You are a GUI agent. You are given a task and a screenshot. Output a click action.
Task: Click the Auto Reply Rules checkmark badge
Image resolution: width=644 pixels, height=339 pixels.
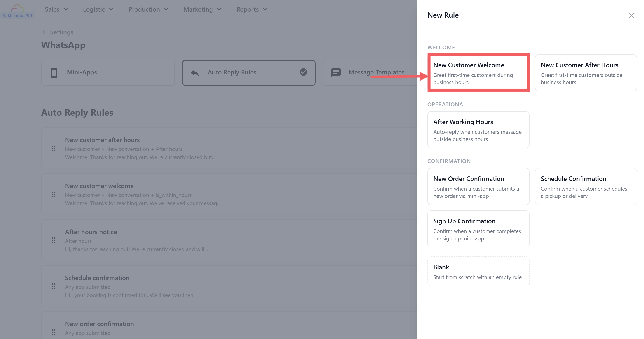(303, 72)
